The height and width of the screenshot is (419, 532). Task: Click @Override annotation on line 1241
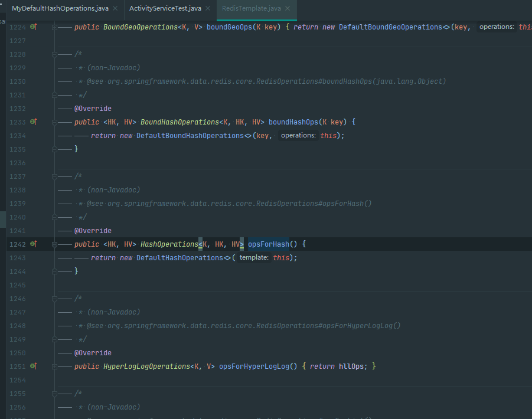point(93,231)
